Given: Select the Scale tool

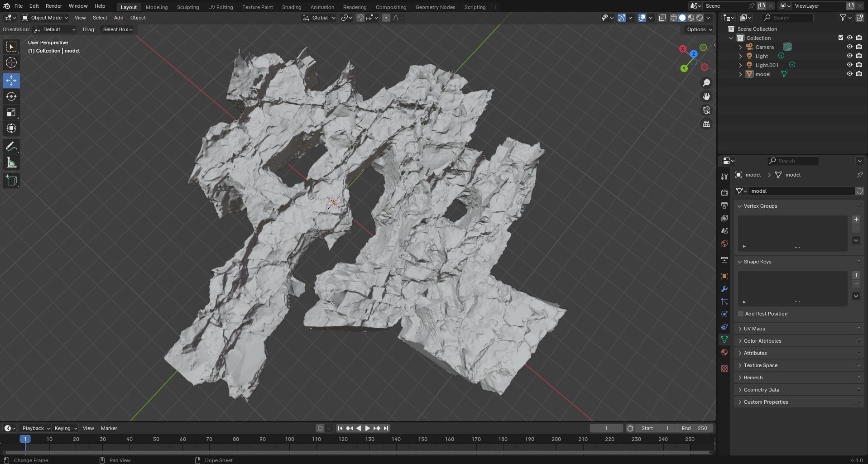Looking at the screenshot, I should [11, 112].
